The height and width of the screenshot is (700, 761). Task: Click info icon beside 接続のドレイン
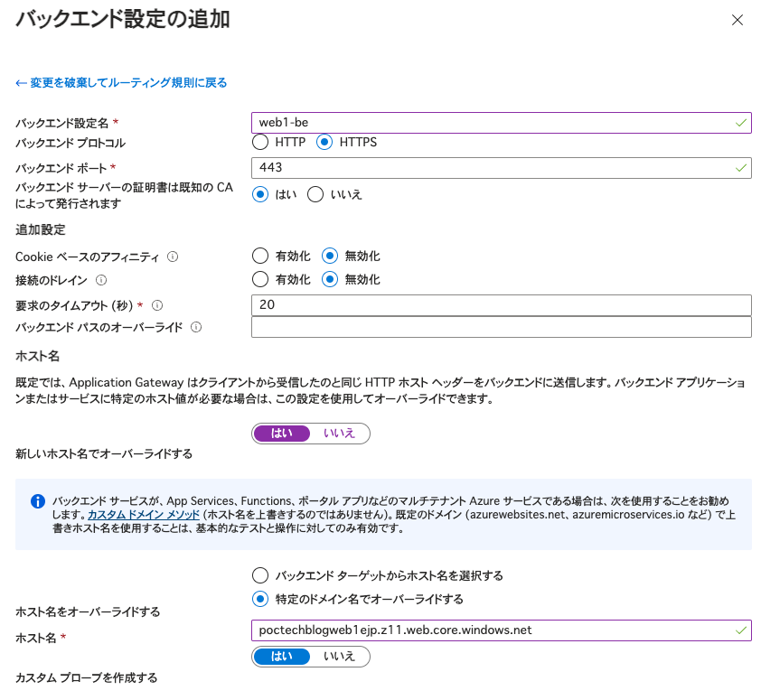point(101,280)
